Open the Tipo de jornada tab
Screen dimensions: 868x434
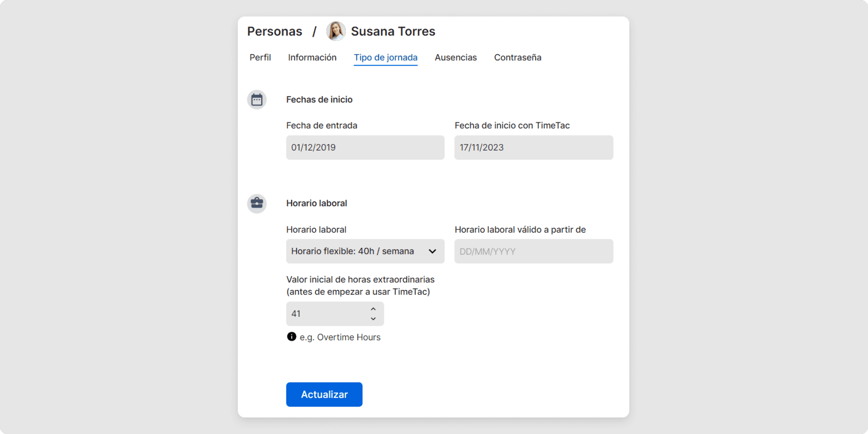(x=386, y=57)
